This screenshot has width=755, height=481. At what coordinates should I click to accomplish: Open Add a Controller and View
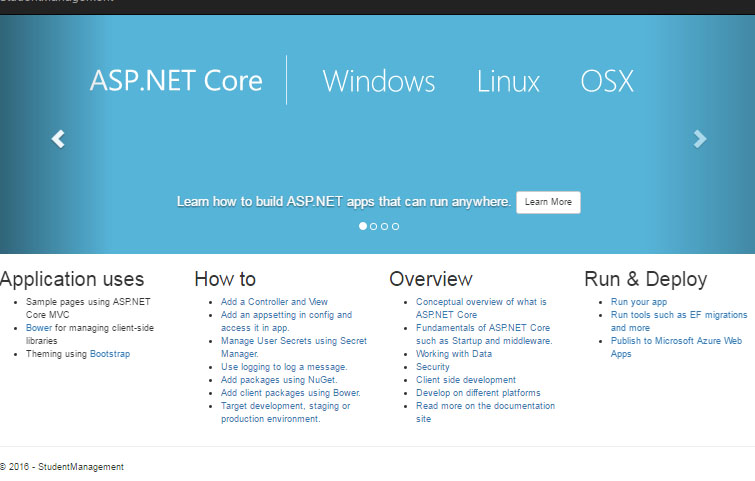(x=274, y=302)
